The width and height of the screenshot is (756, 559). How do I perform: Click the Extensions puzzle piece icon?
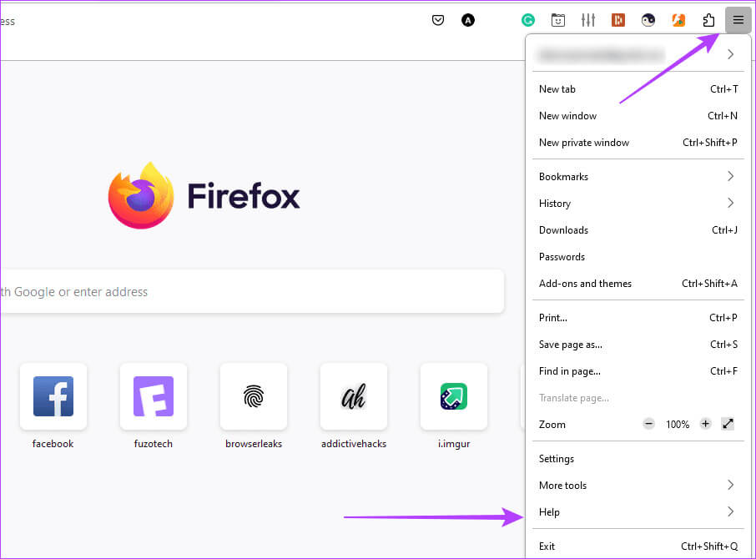tap(708, 20)
